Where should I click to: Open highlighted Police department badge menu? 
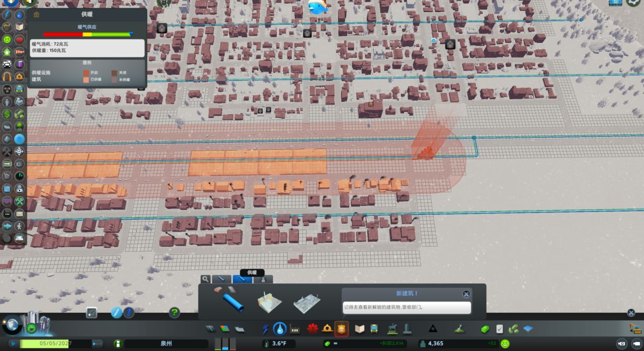[342, 329]
